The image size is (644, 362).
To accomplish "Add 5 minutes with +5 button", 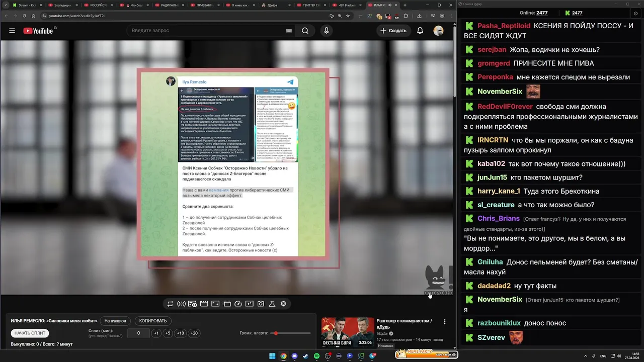I will point(168,333).
